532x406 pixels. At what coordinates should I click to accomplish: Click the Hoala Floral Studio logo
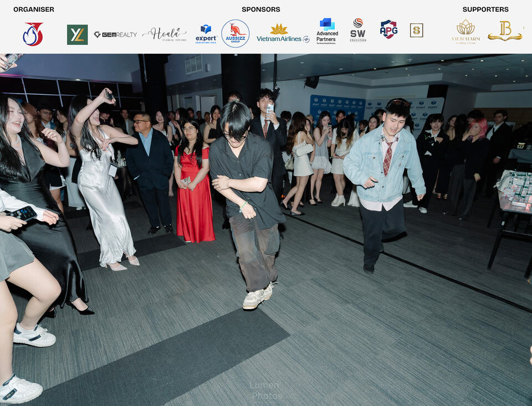pos(165,34)
